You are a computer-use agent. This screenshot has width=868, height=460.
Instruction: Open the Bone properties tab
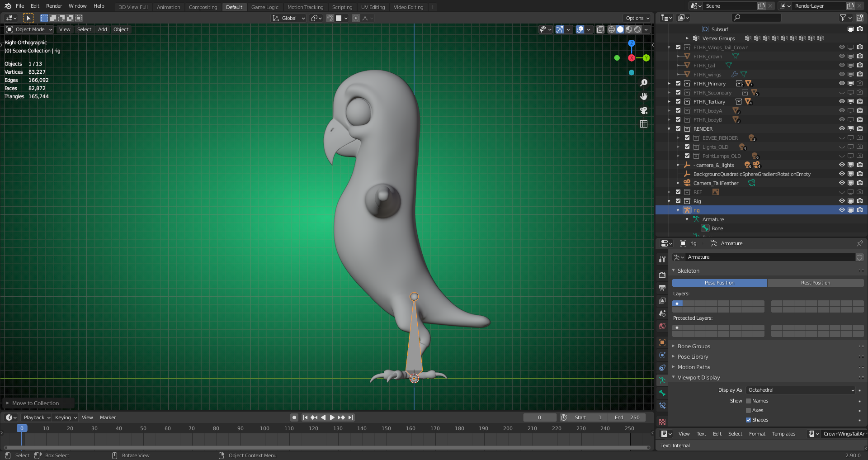[662, 393]
